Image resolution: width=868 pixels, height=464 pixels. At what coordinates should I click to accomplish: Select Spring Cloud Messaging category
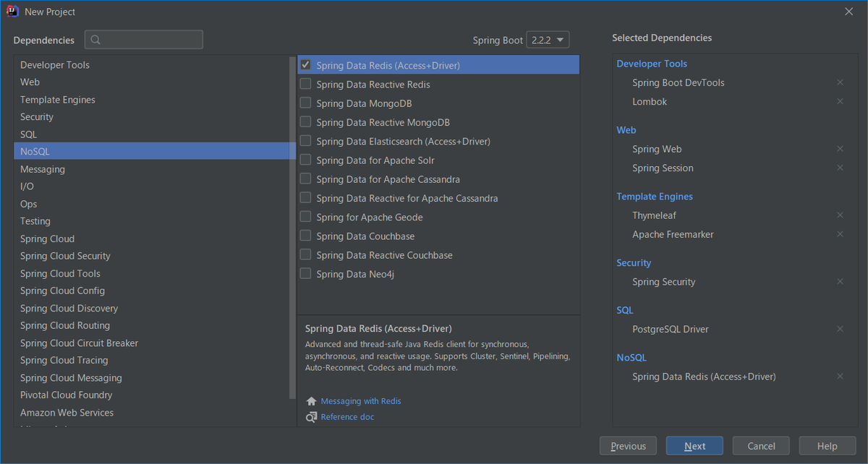coord(151,377)
